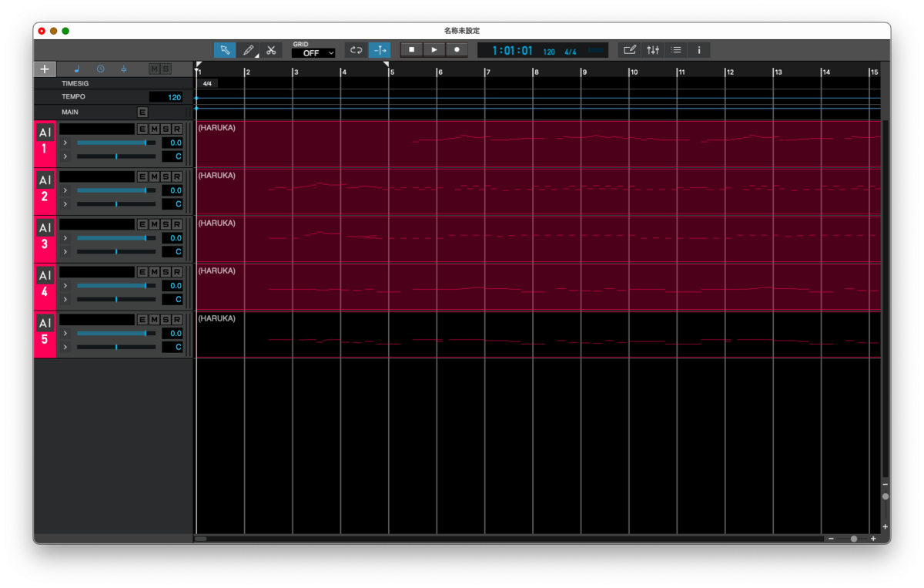The height and width of the screenshot is (588, 924).
Task: Open the list panel icon in the toolbar
Action: pyautogui.click(x=676, y=50)
